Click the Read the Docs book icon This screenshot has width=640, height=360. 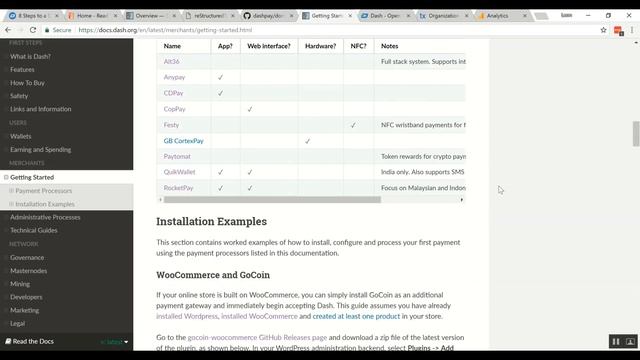tap(8, 341)
